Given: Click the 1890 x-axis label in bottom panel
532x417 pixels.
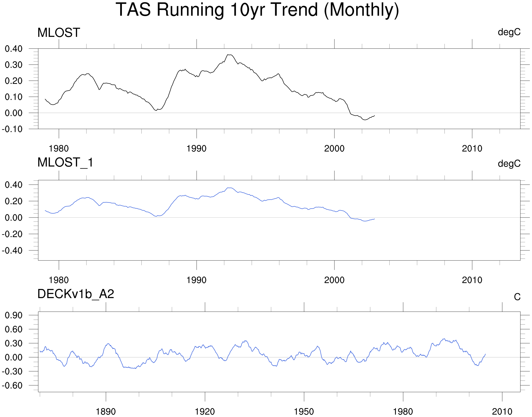Looking at the screenshot, I should click(x=106, y=412).
